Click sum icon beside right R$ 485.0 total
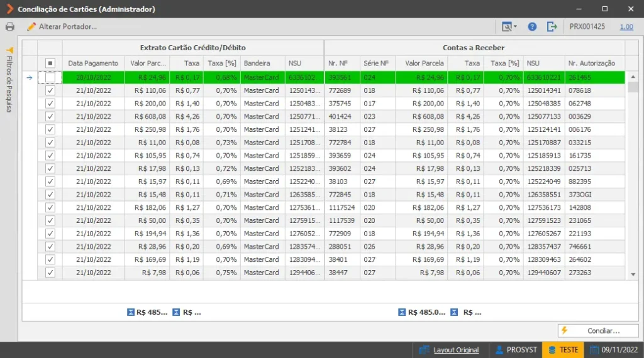644x358 pixels. (x=402, y=313)
